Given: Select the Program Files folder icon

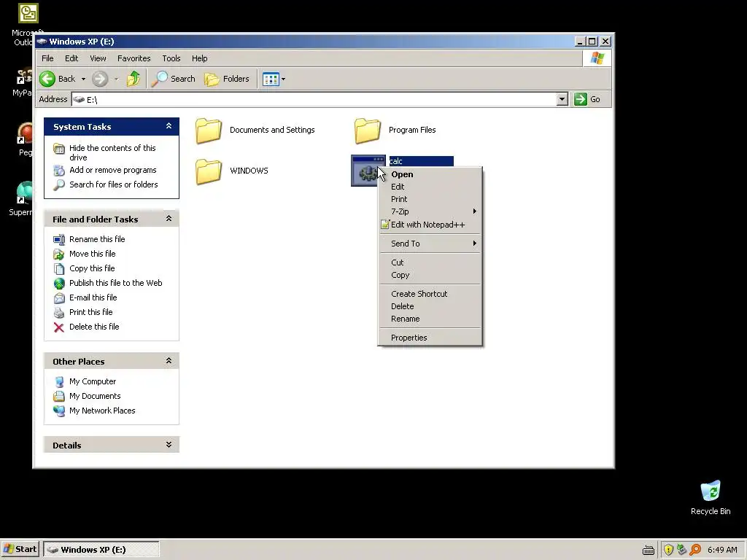Looking at the screenshot, I should tap(368, 131).
